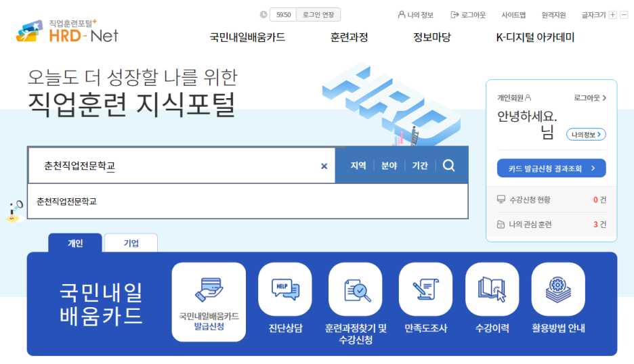634x364 pixels.
Task: Open 나의 정보 in top bar
Action: (x=416, y=15)
